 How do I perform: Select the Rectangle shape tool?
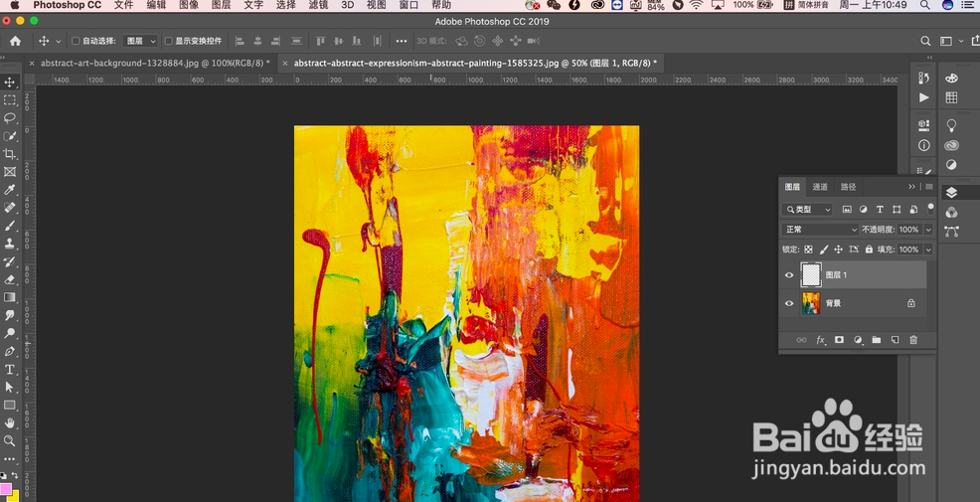(9, 406)
